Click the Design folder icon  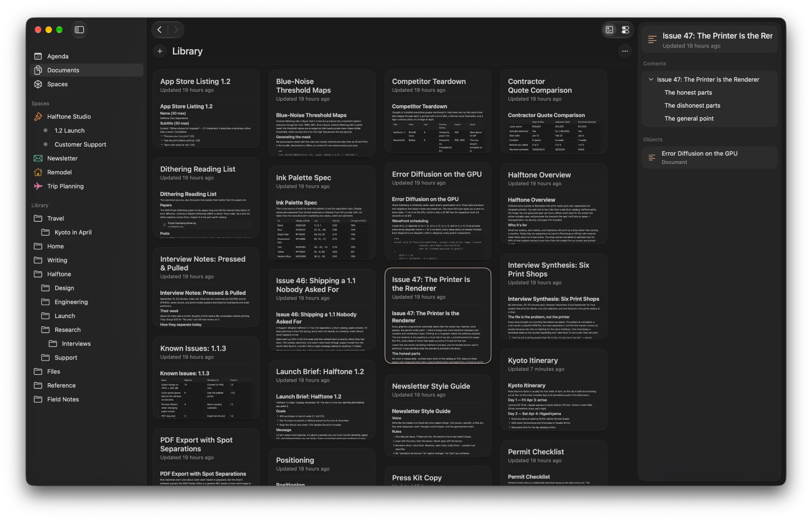point(45,288)
